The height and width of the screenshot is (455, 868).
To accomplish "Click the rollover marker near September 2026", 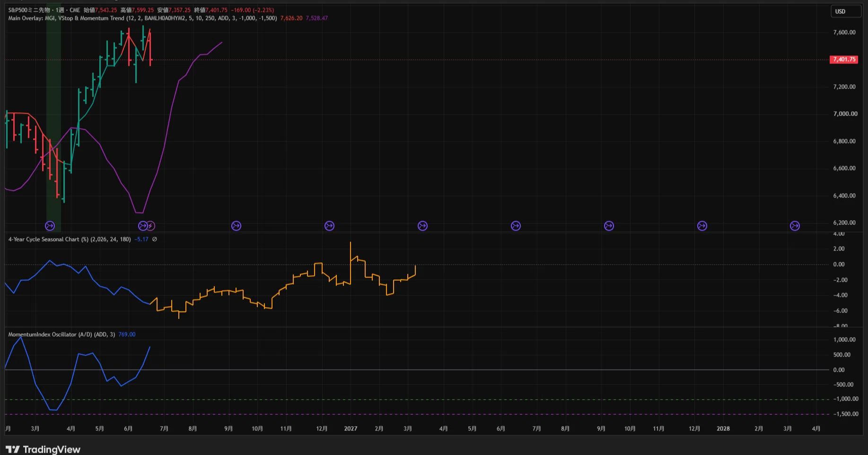I will [x=236, y=226].
